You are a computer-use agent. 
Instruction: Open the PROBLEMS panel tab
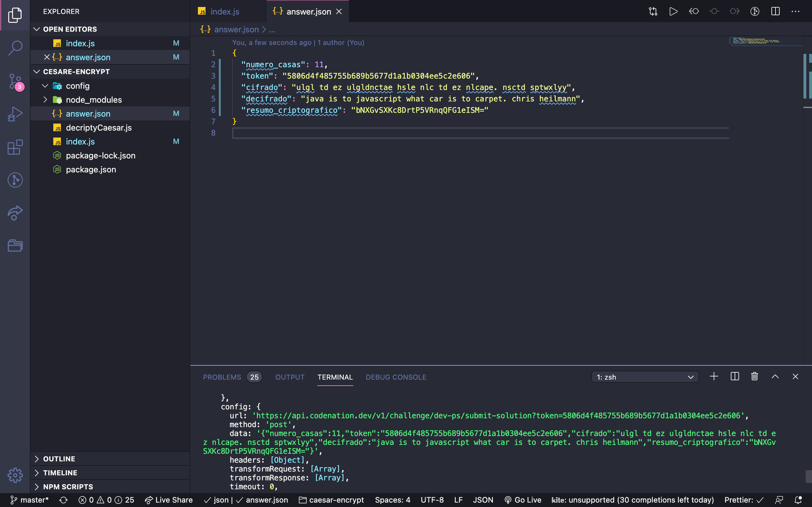(221, 377)
